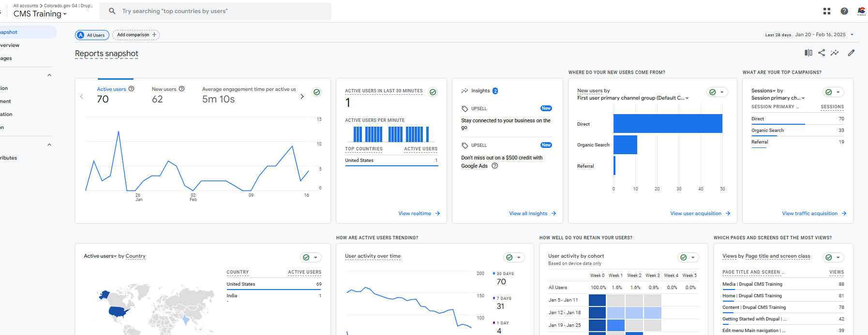868x335 pixels.
Task: Focus the search field in the header
Action: click(215, 11)
